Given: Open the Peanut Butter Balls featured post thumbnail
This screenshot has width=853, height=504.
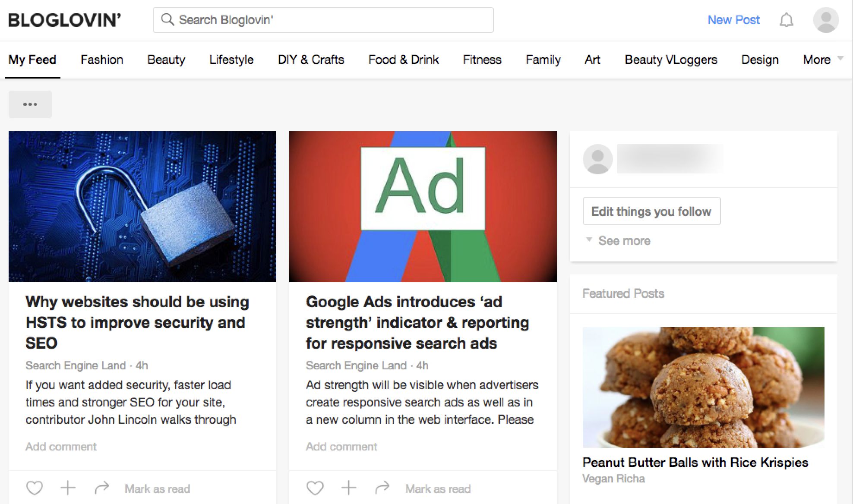Looking at the screenshot, I should [703, 387].
